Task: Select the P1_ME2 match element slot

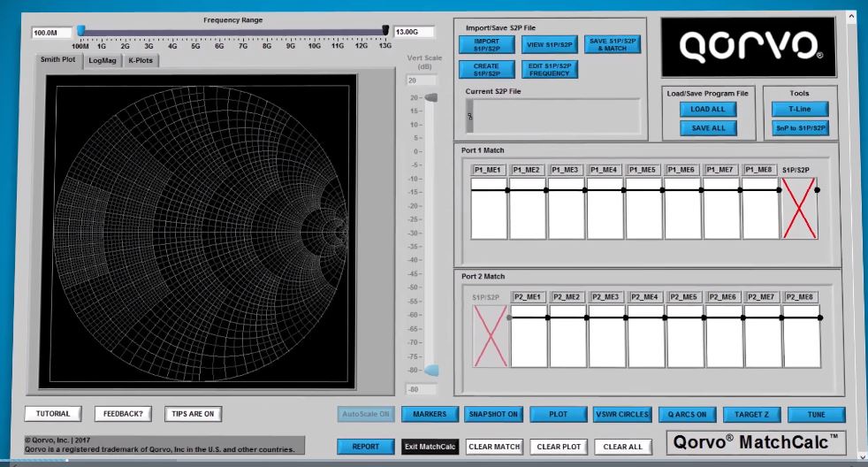Action: 528,209
